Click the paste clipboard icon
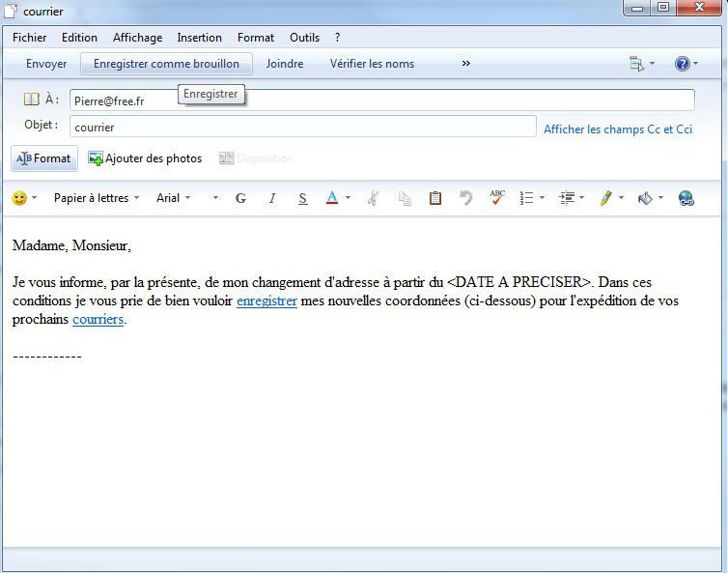The height and width of the screenshot is (573, 728). click(435, 198)
